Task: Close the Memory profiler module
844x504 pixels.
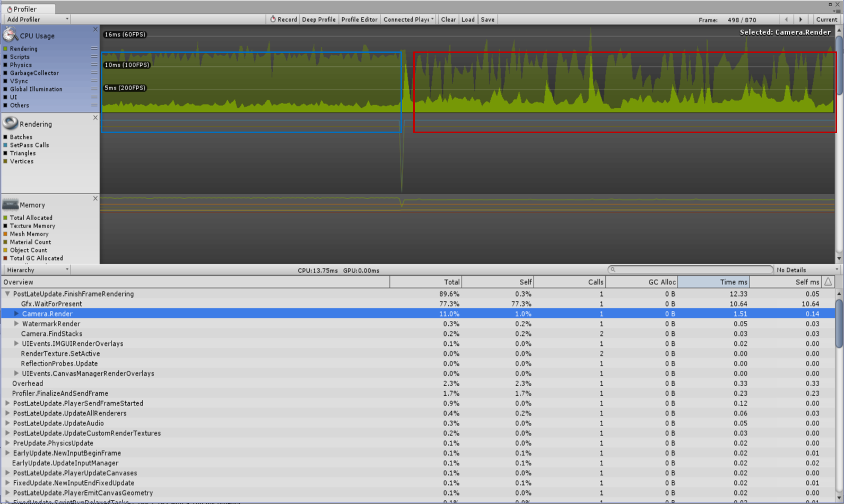Action: 95,198
